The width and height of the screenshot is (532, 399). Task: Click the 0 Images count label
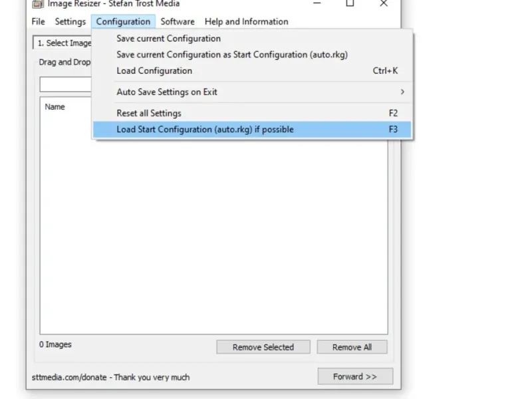[x=55, y=344]
